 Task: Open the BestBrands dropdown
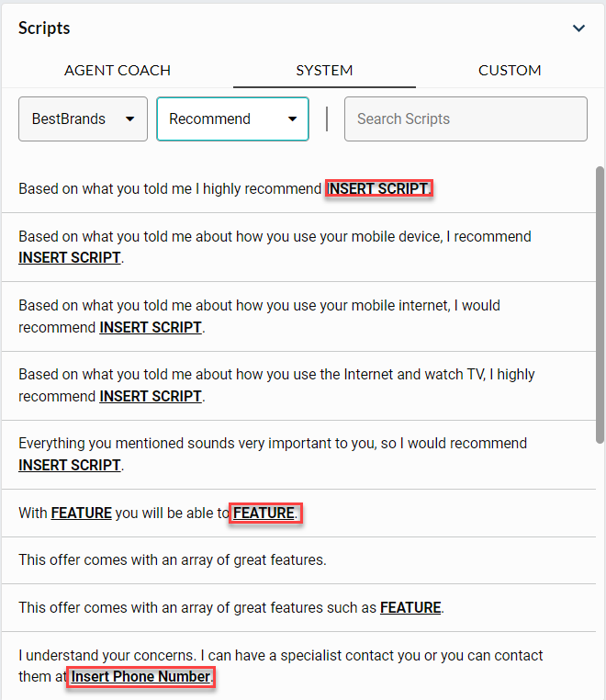tap(83, 119)
